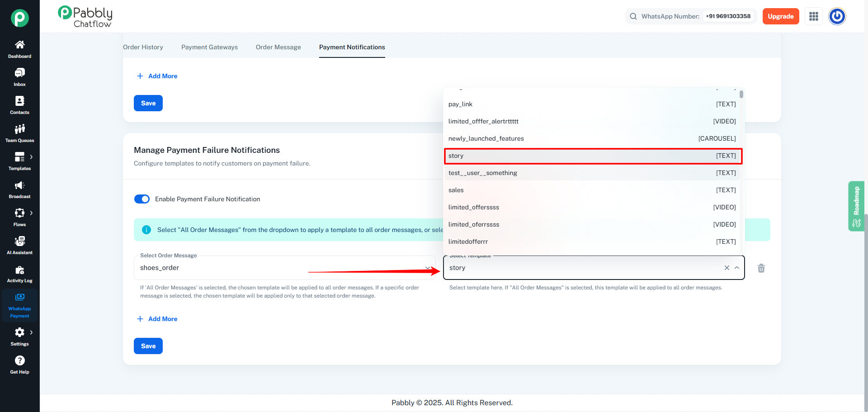Launch the AI Assistant sidebar item

click(x=19, y=246)
